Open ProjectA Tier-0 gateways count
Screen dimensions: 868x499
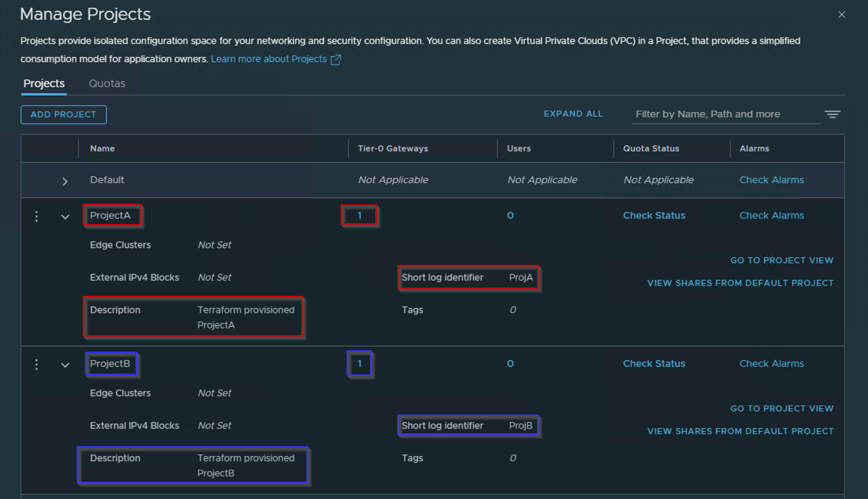coord(359,215)
